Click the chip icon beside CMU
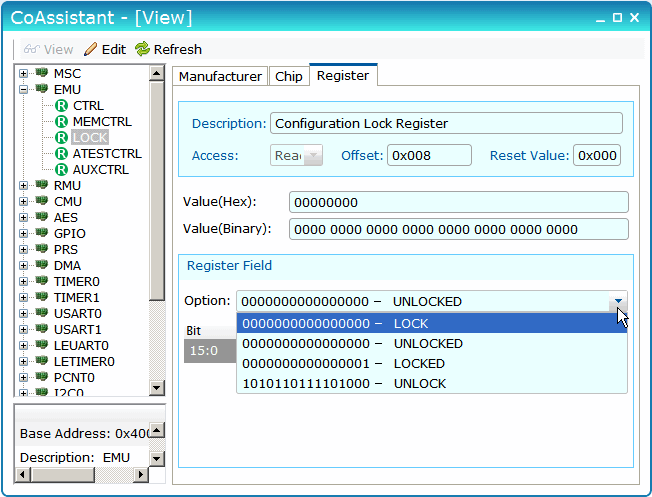The width and height of the screenshot is (652, 497). 42,201
